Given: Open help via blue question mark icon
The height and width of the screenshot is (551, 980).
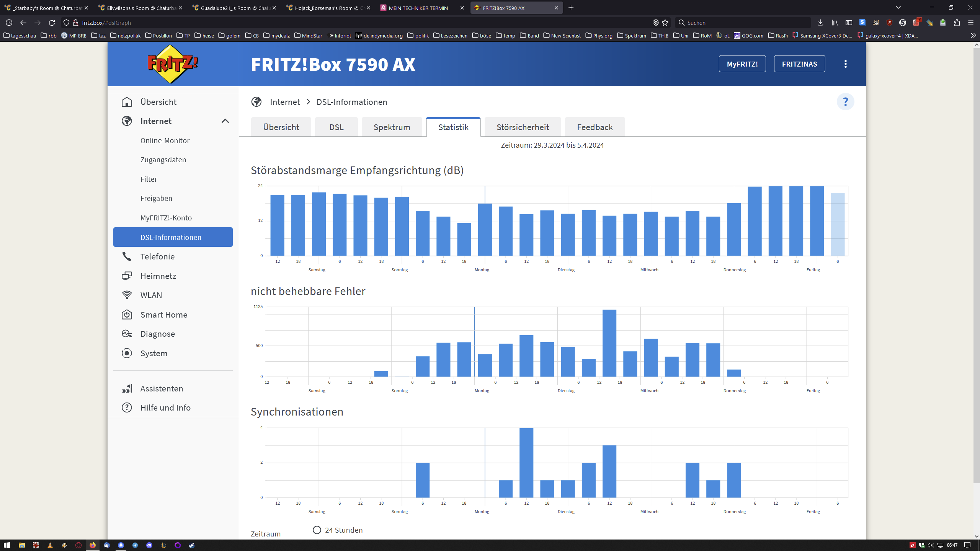Looking at the screenshot, I should point(845,102).
